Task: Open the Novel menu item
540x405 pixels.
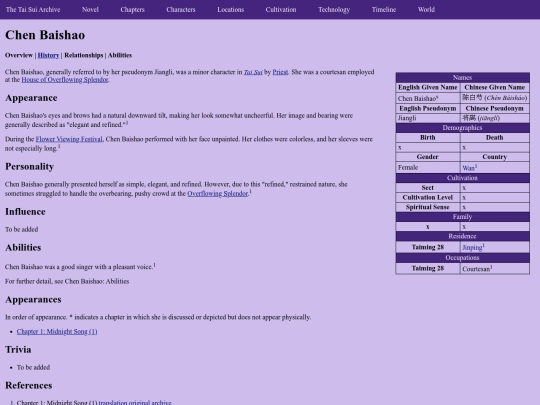Action: click(x=90, y=10)
